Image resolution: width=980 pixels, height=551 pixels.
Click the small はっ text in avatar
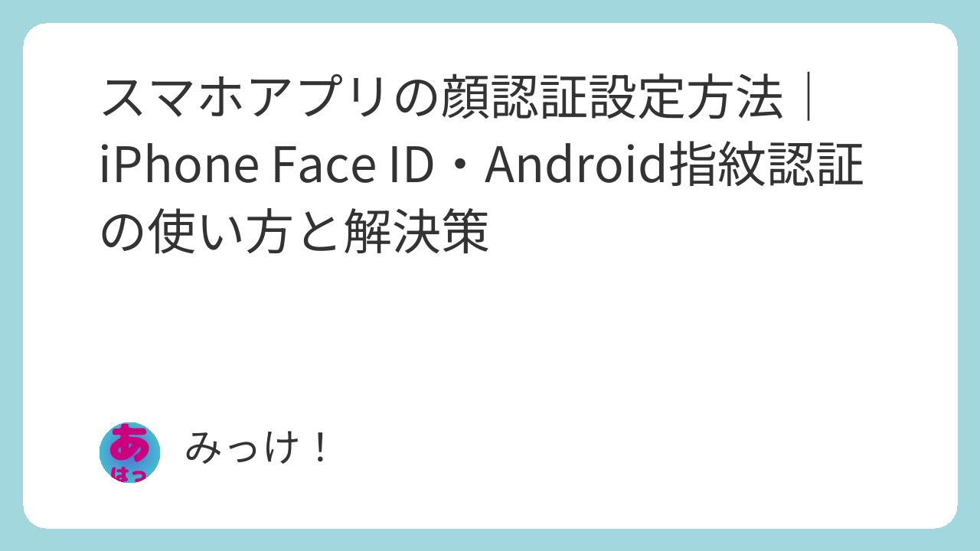point(129,474)
